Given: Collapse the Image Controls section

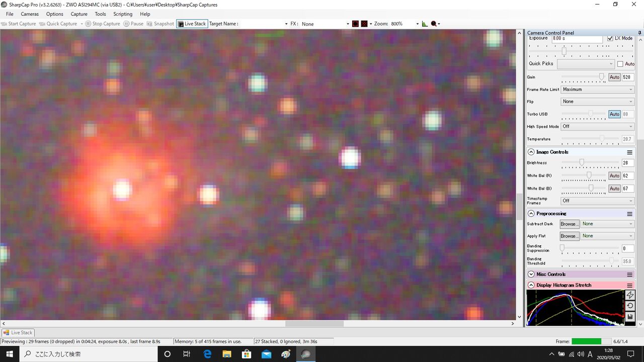Looking at the screenshot, I should pos(531,152).
